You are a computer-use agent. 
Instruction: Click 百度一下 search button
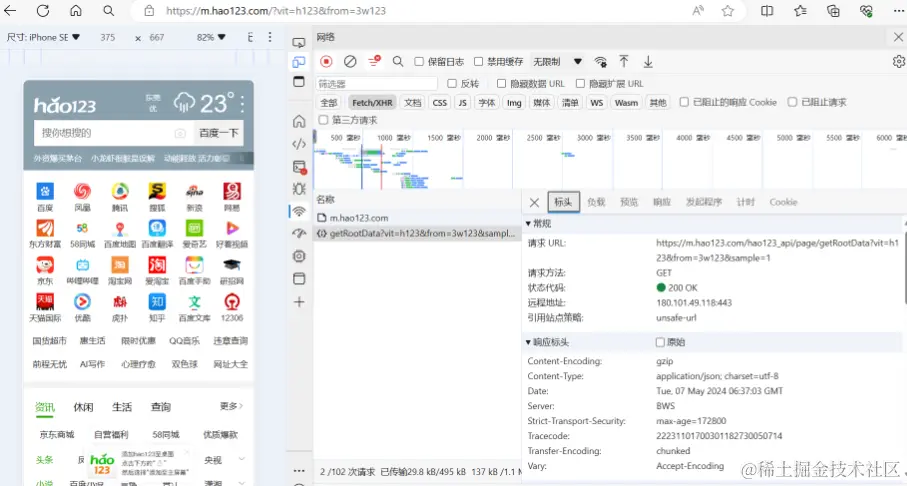tap(219, 133)
